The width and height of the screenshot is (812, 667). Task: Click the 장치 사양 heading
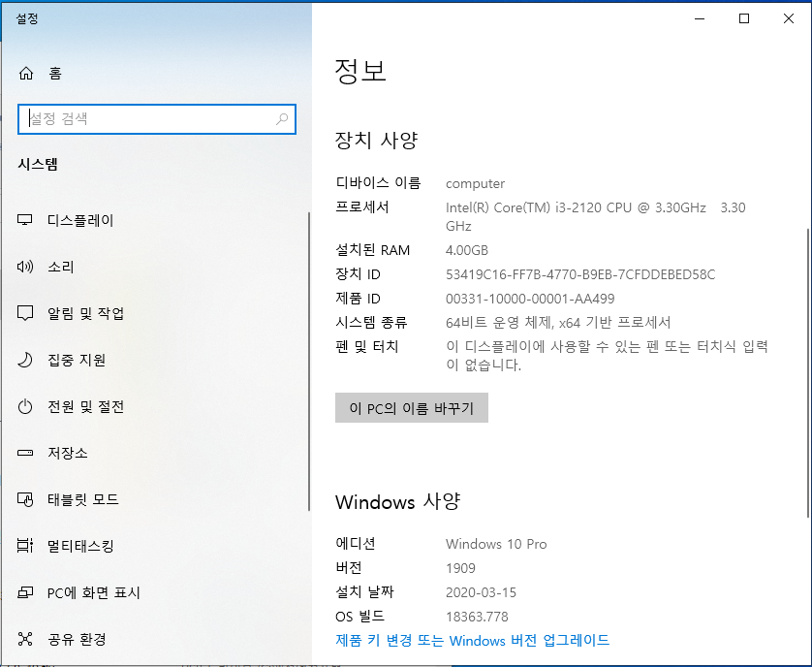click(x=377, y=140)
